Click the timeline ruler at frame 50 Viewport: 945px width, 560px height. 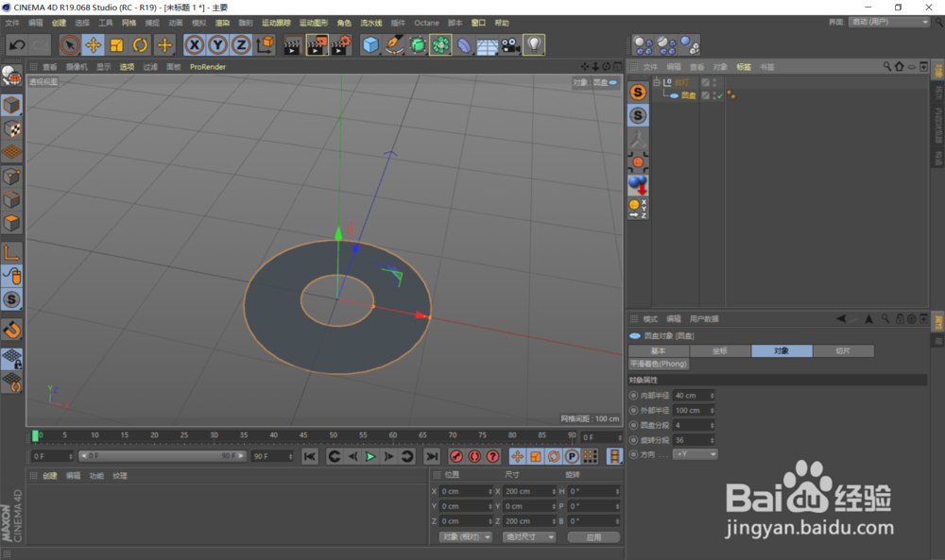click(x=334, y=435)
